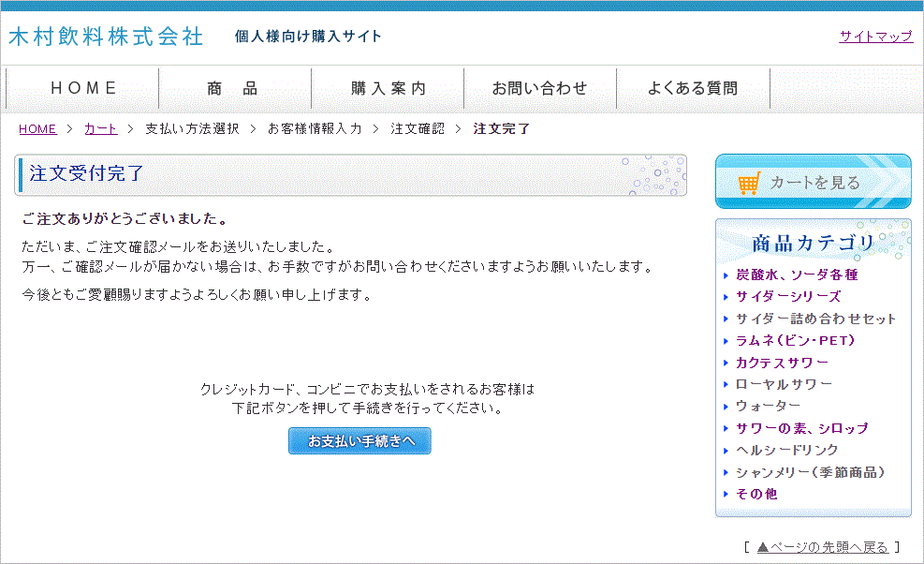
Task: Click the shopping cart icon
Action: pos(748,184)
